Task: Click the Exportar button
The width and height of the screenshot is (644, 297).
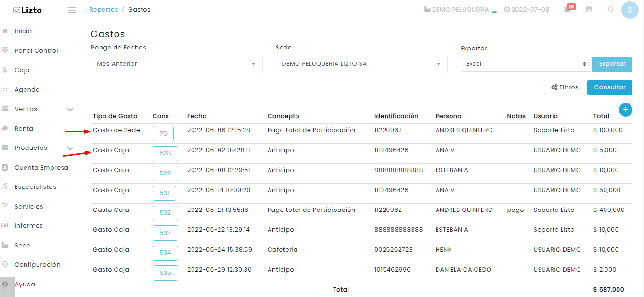Action: pyautogui.click(x=612, y=64)
